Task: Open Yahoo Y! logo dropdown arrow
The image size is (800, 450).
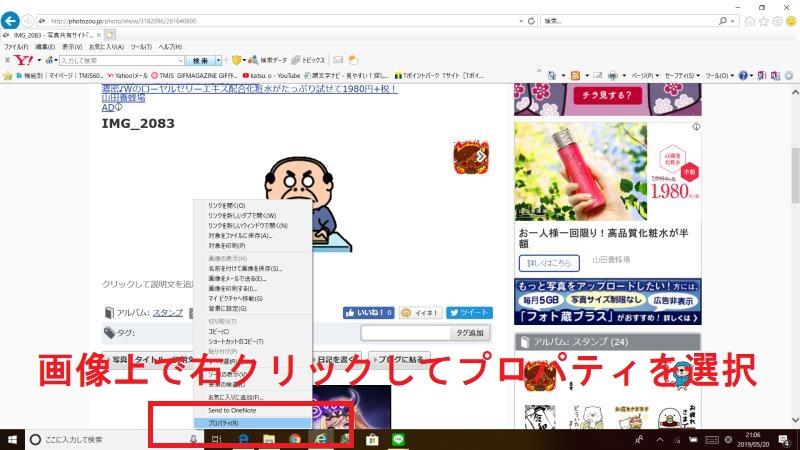Action: [x=39, y=60]
